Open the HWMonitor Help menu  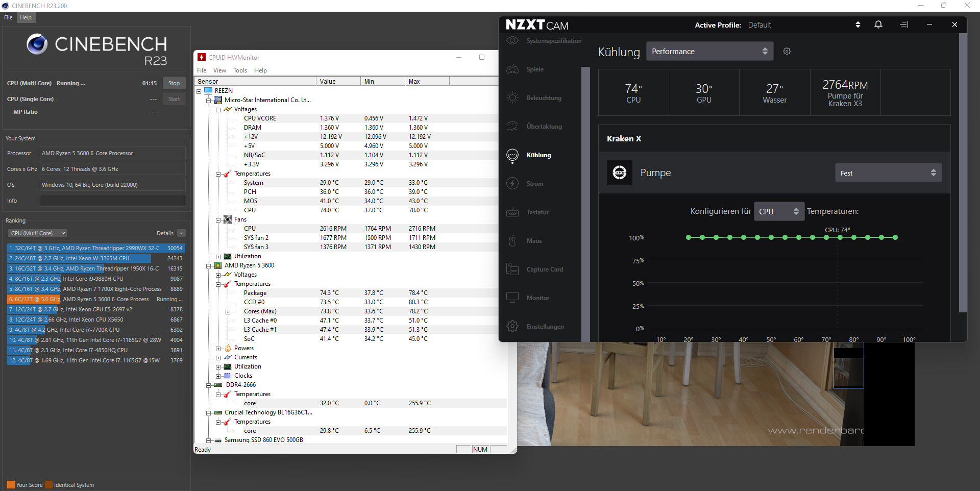[260, 70]
